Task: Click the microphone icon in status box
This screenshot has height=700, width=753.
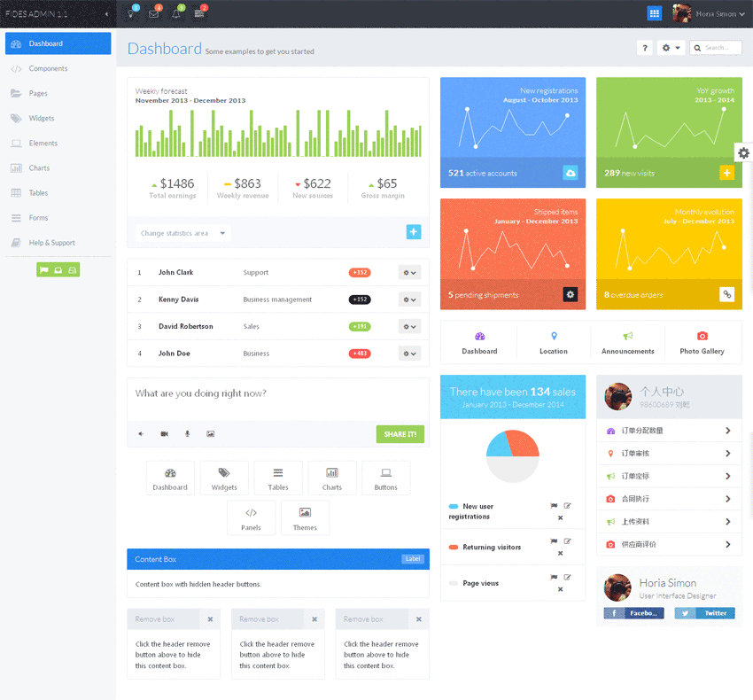Action: [x=187, y=434]
